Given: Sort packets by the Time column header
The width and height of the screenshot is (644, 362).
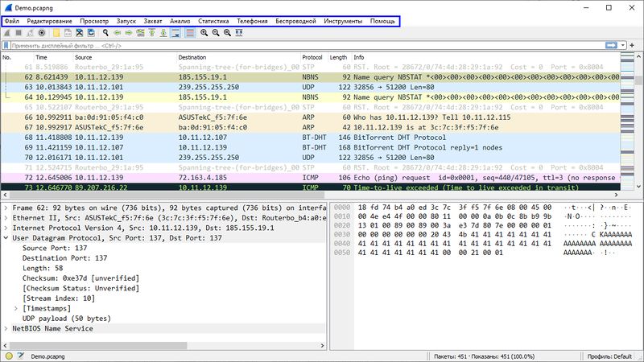Looking at the screenshot, I should pos(53,57).
